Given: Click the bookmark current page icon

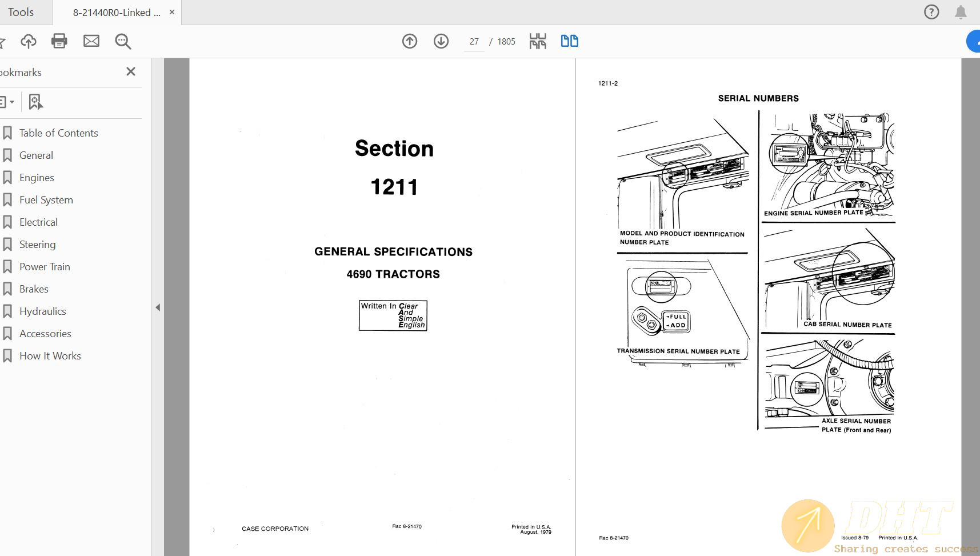Looking at the screenshot, I should coord(35,101).
